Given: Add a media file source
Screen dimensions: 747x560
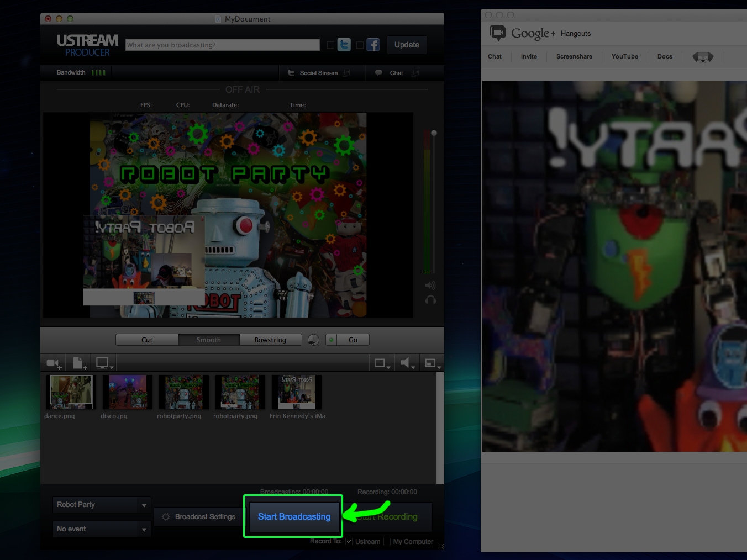Looking at the screenshot, I should 80,363.
